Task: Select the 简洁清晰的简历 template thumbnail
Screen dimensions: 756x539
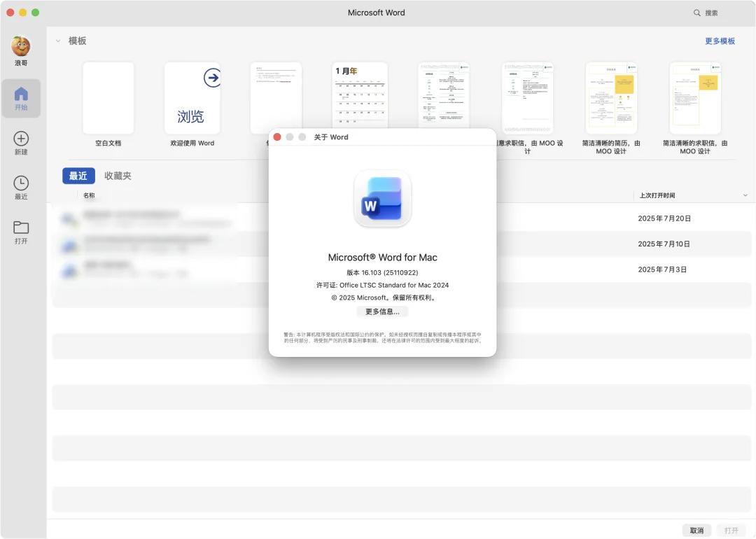Action: [x=611, y=98]
